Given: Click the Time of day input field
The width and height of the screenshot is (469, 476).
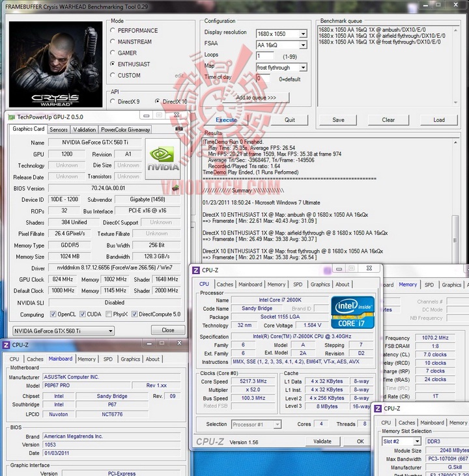Looking at the screenshot, I should (263, 79).
